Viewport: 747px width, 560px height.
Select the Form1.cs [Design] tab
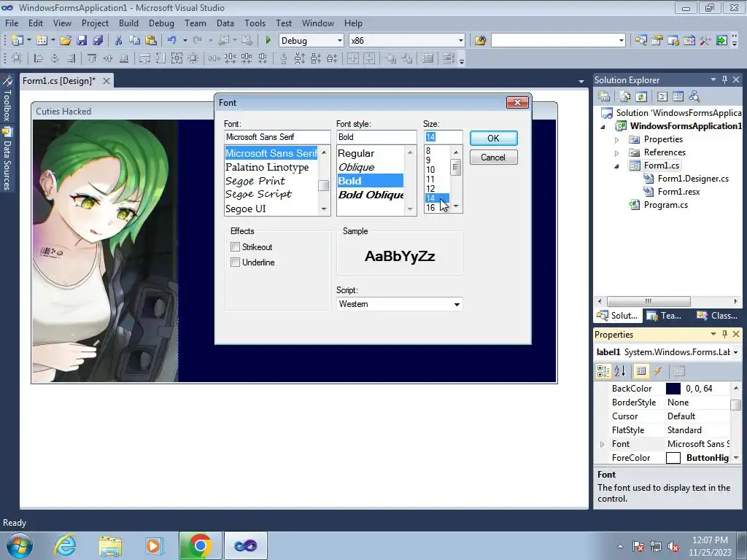(x=58, y=80)
